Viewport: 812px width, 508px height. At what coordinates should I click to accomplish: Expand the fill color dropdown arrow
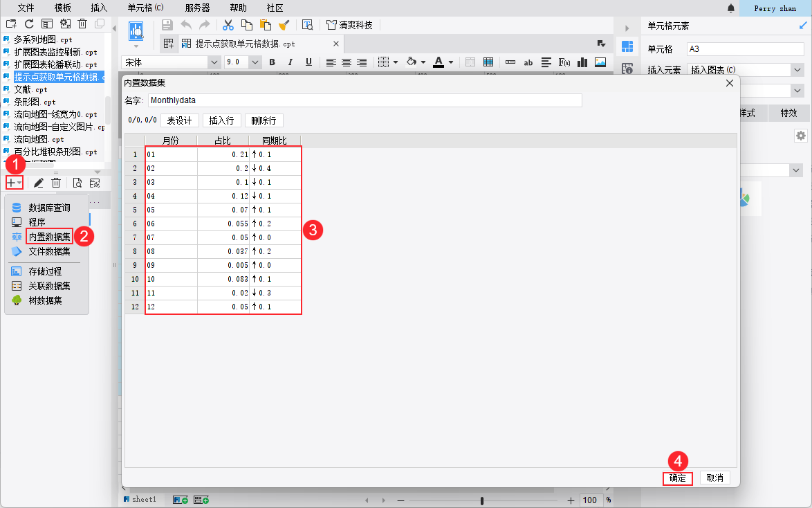pyautogui.click(x=423, y=62)
